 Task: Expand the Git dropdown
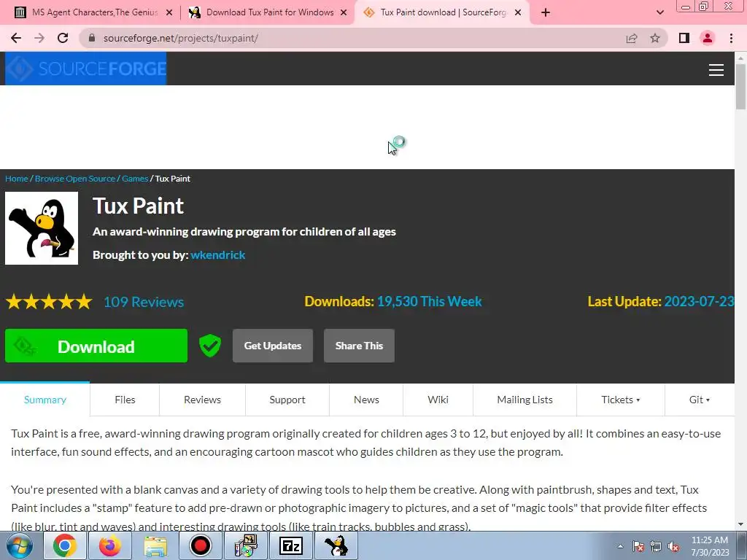[x=700, y=400]
